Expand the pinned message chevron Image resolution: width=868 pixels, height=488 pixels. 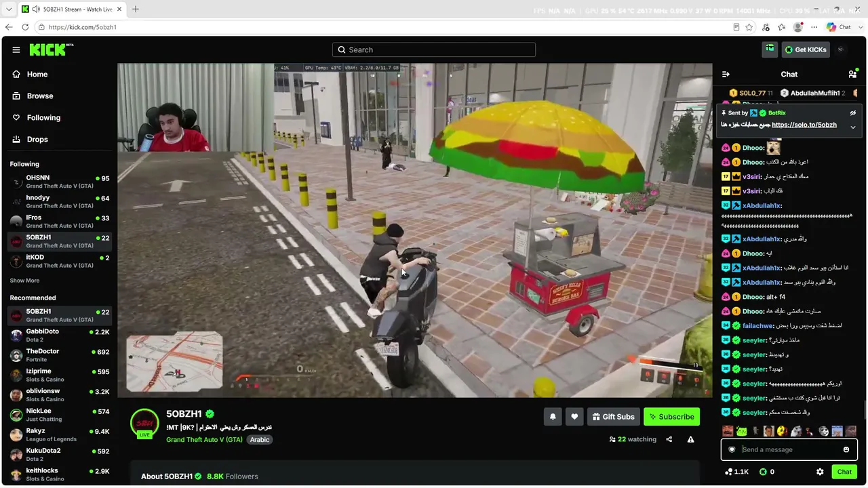pos(853,127)
